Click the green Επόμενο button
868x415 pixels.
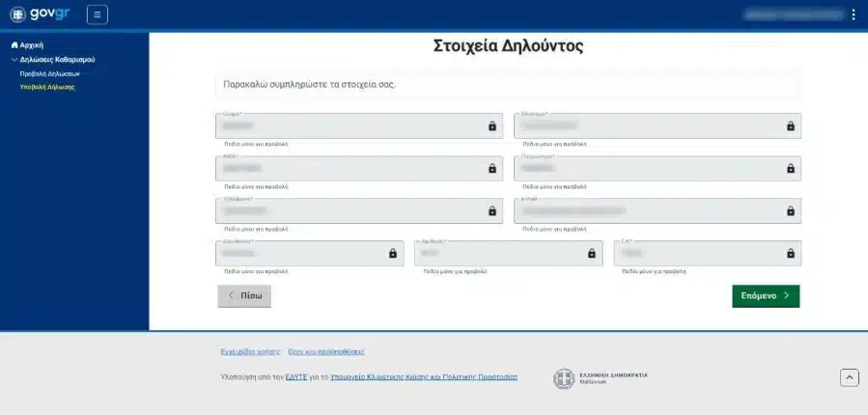[766, 296]
